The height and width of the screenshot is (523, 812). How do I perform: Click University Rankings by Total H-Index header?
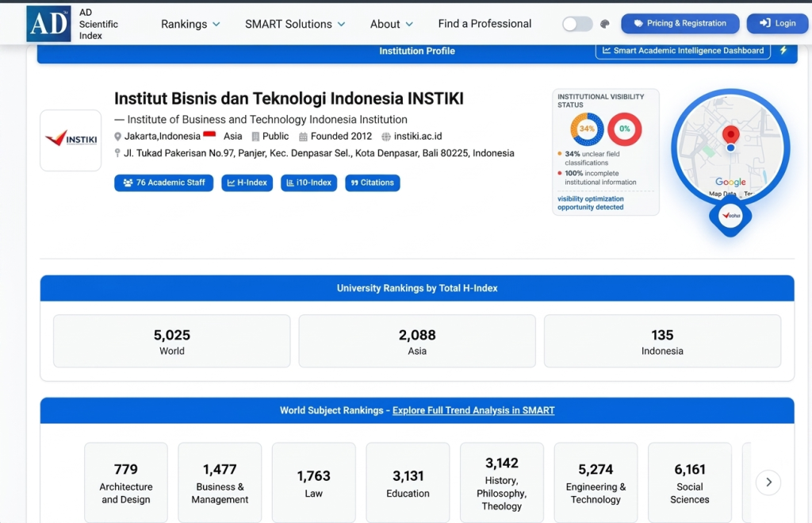[x=417, y=288]
